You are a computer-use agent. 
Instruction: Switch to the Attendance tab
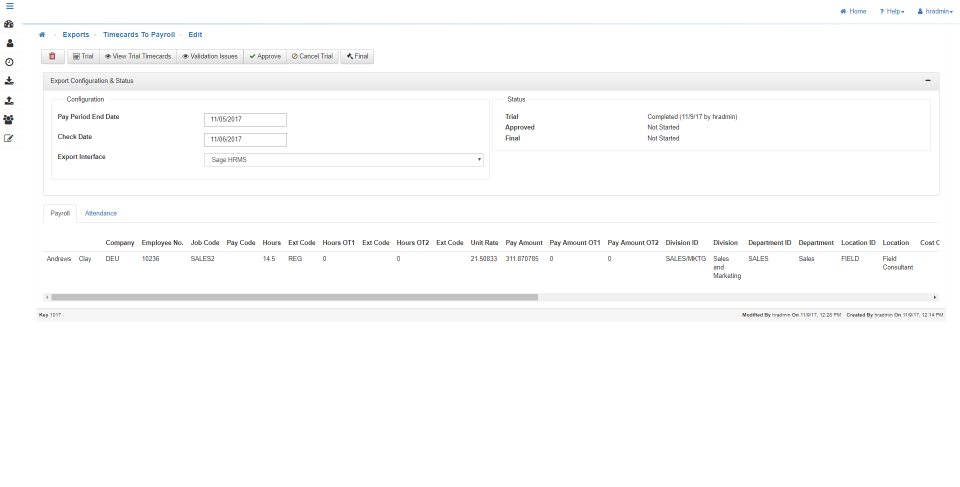click(100, 214)
